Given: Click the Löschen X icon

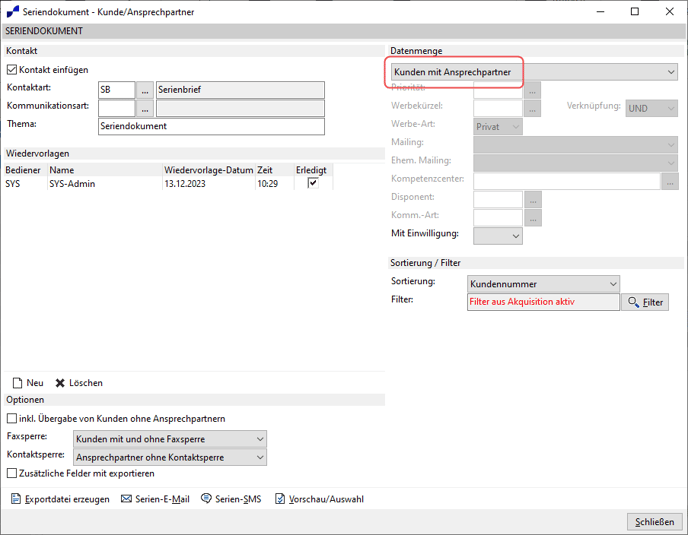Looking at the screenshot, I should point(60,383).
